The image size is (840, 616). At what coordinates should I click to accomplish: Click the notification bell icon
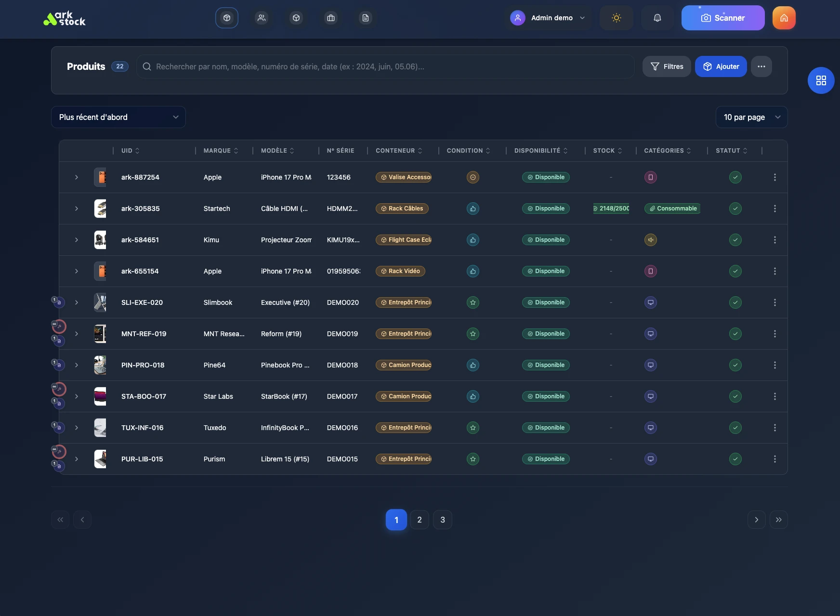(x=657, y=18)
